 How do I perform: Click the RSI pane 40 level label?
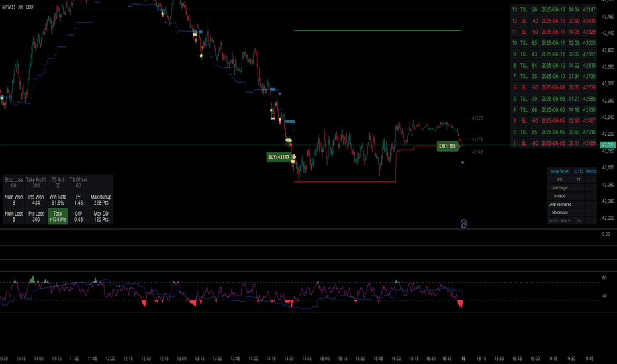click(x=604, y=296)
